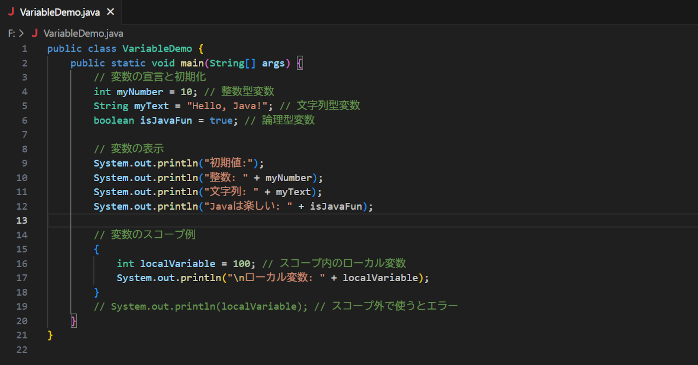The width and height of the screenshot is (698, 365).
Task: Click the value 100 on line 16
Action: pyautogui.click(x=241, y=264)
